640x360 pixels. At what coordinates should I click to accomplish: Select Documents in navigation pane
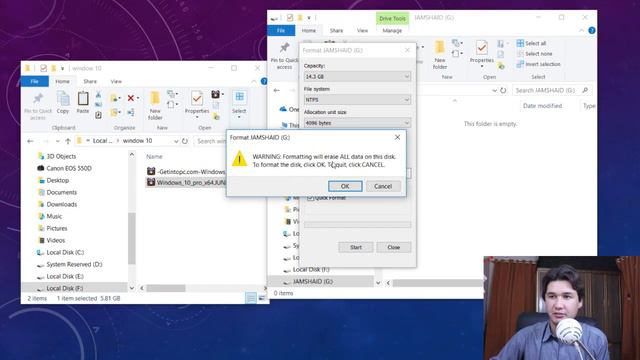[x=57, y=192]
